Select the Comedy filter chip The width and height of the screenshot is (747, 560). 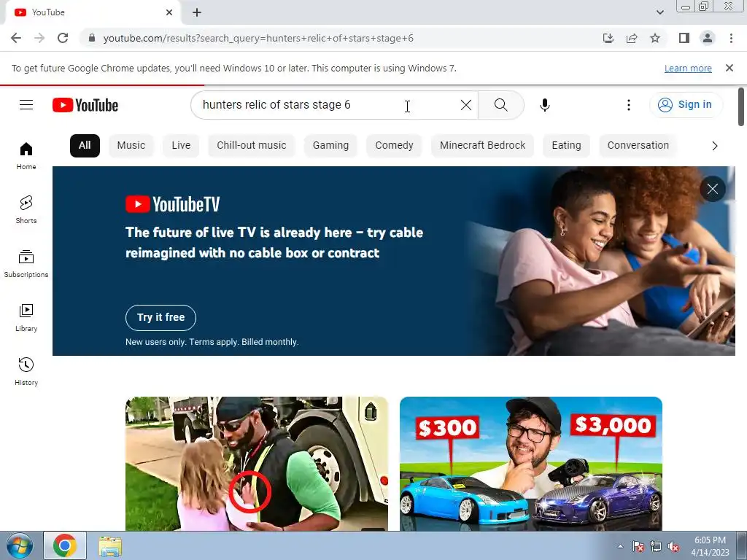(x=394, y=146)
